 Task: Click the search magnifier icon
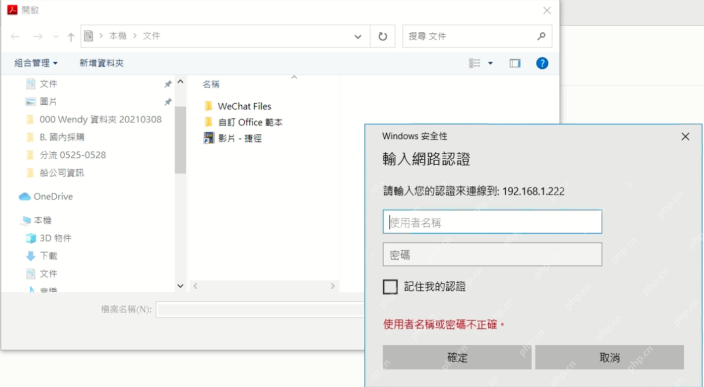541,36
